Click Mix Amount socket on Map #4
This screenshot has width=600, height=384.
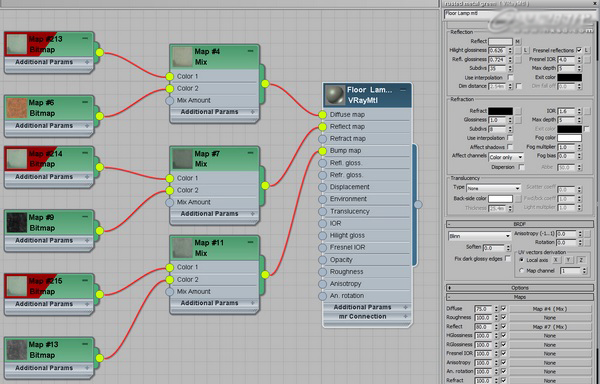tap(170, 101)
